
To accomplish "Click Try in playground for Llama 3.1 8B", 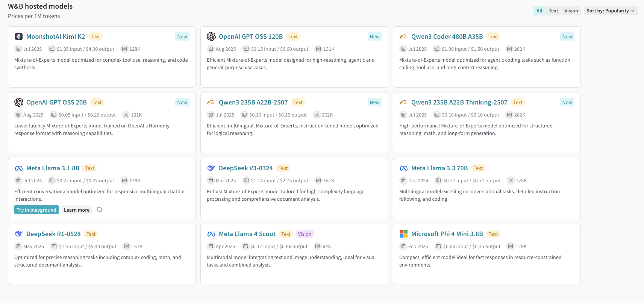I will click(x=36, y=210).
